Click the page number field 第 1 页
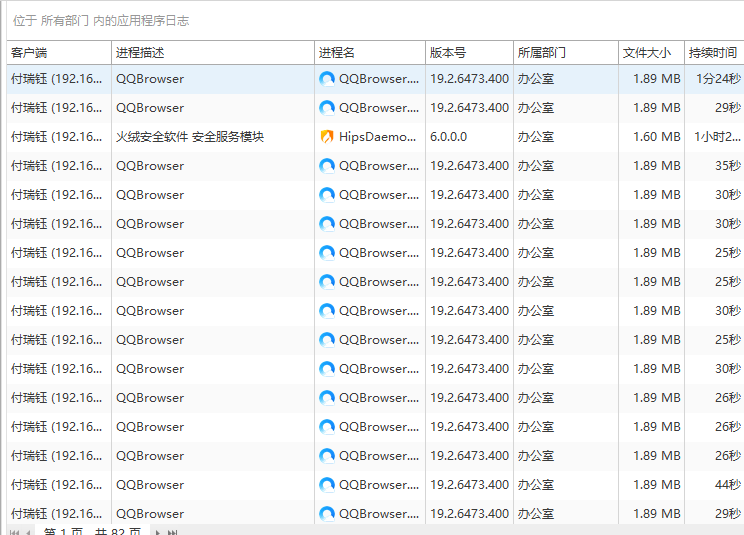This screenshot has height=535, width=744. pos(63,532)
